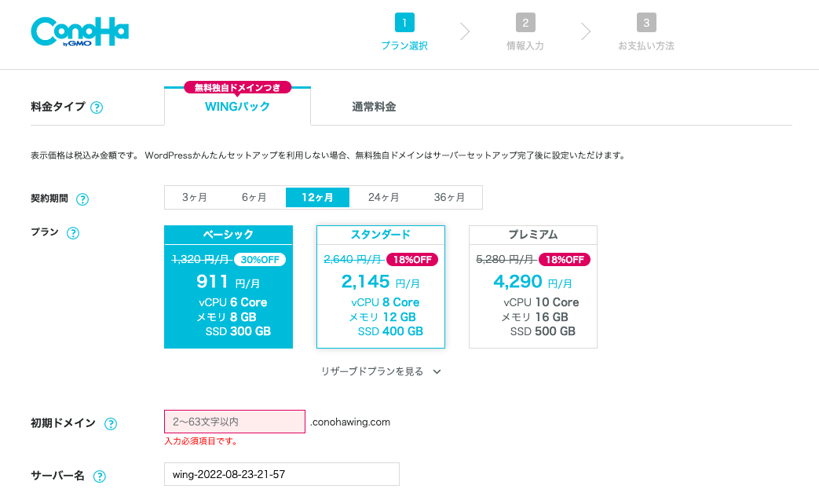Viewport: 819px width, 504px height.
Task: Click the ConoHa by GMO logo
Action: (79, 33)
